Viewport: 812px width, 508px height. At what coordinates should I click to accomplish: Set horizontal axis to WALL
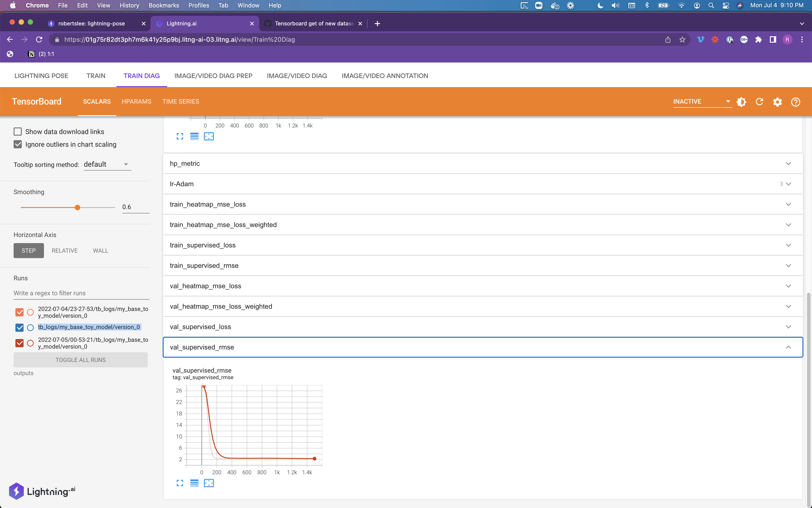[x=100, y=251]
